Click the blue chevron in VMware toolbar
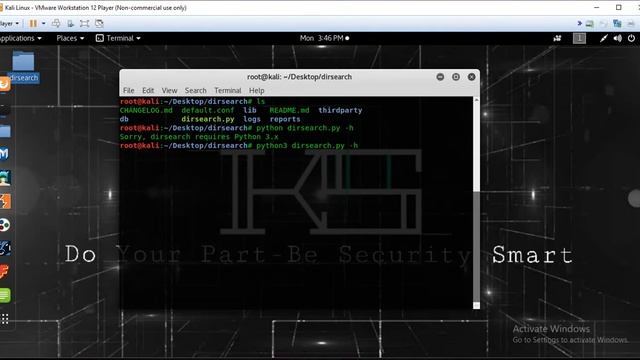 [x=580, y=23]
